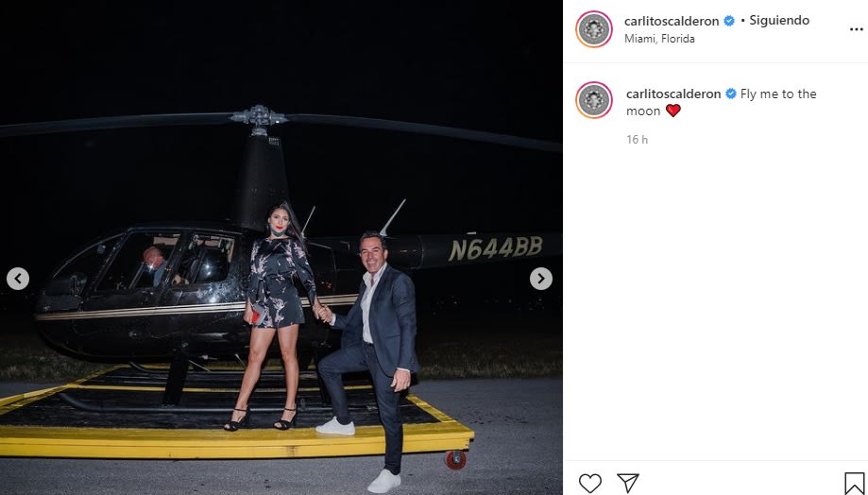Open the profile picture in post header
Viewport: 868px width, 495px height.
pos(594,29)
